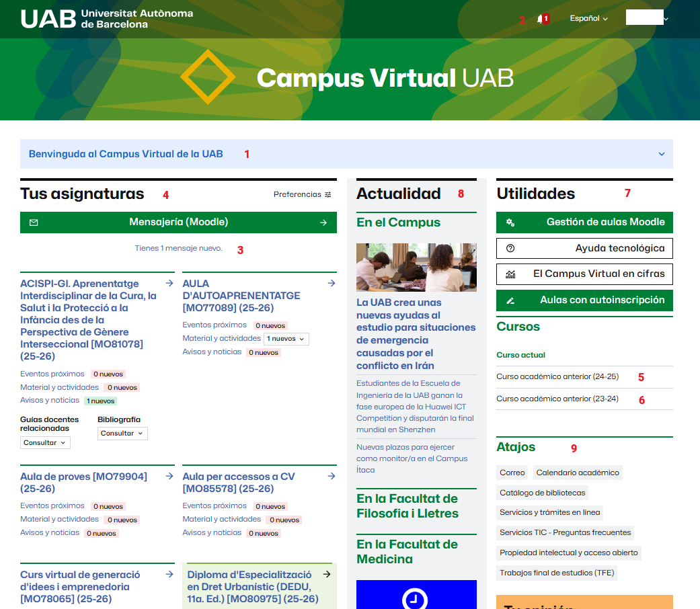Image resolution: width=700 pixels, height=609 pixels.
Task: Open 'Tienes 1 mensaje nuevo' link
Action: click(179, 248)
